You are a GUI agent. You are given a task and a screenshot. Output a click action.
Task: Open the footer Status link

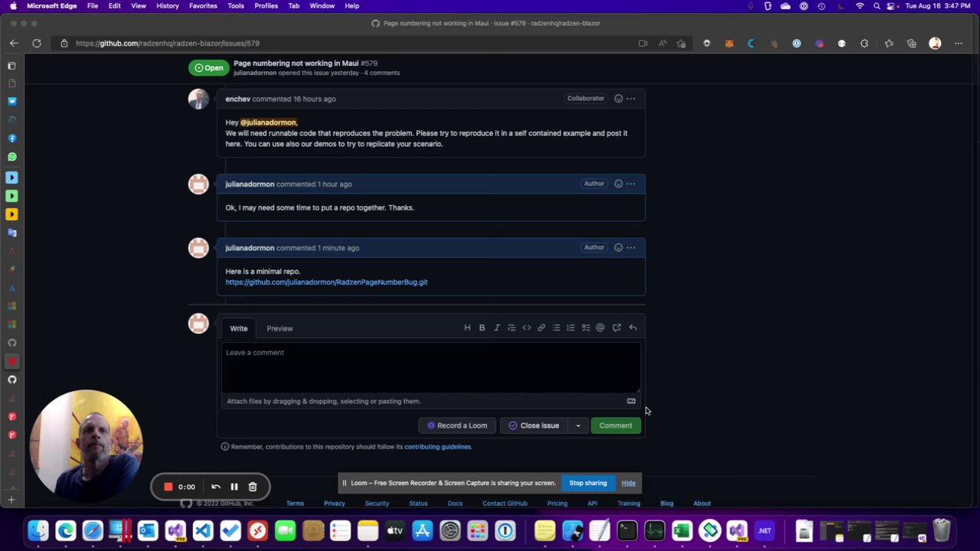click(418, 504)
